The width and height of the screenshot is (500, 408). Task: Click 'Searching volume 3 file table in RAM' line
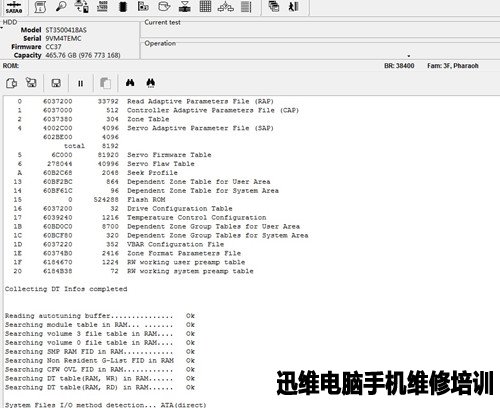tap(100, 334)
